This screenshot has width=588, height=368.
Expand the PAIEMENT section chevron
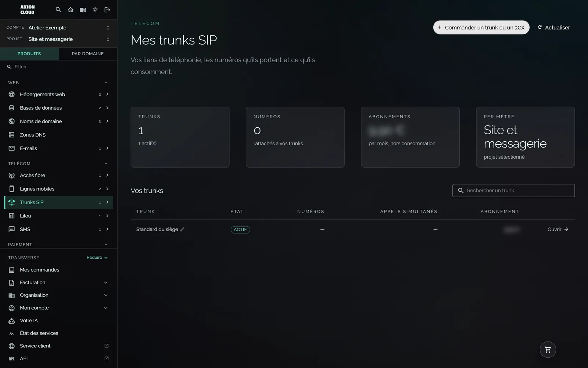106,244
